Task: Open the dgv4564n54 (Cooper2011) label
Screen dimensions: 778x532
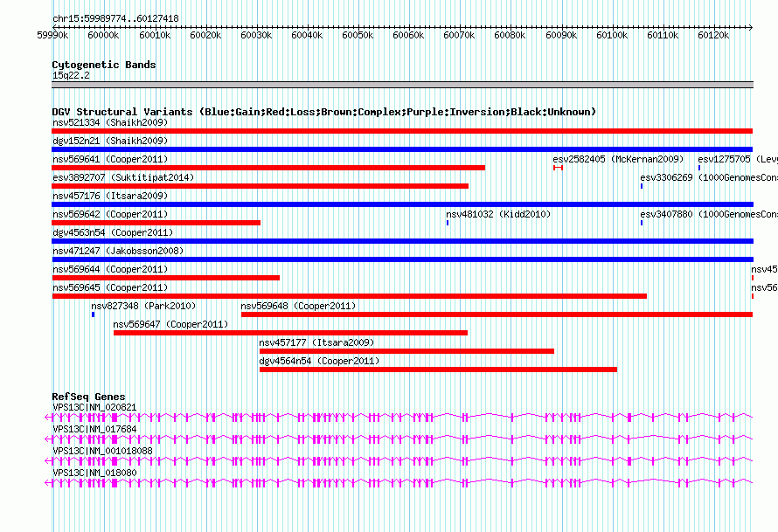Action: pos(319,361)
